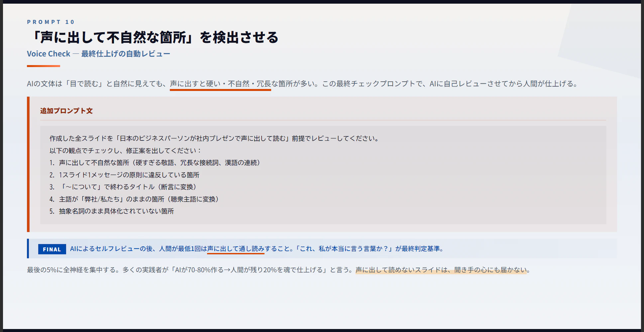Click the text 'この最終チェックプロンプトで'
Screen dimensions: 644x332
pos(372,84)
